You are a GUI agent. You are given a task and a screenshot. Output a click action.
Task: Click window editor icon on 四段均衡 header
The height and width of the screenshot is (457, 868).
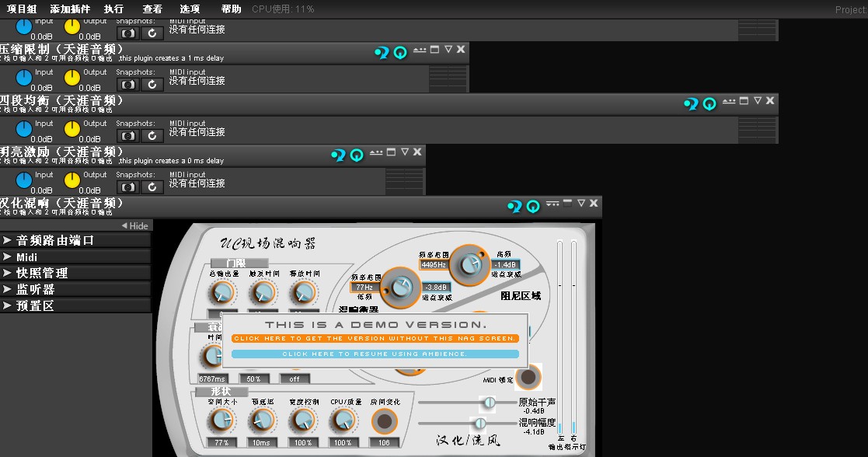(x=744, y=100)
